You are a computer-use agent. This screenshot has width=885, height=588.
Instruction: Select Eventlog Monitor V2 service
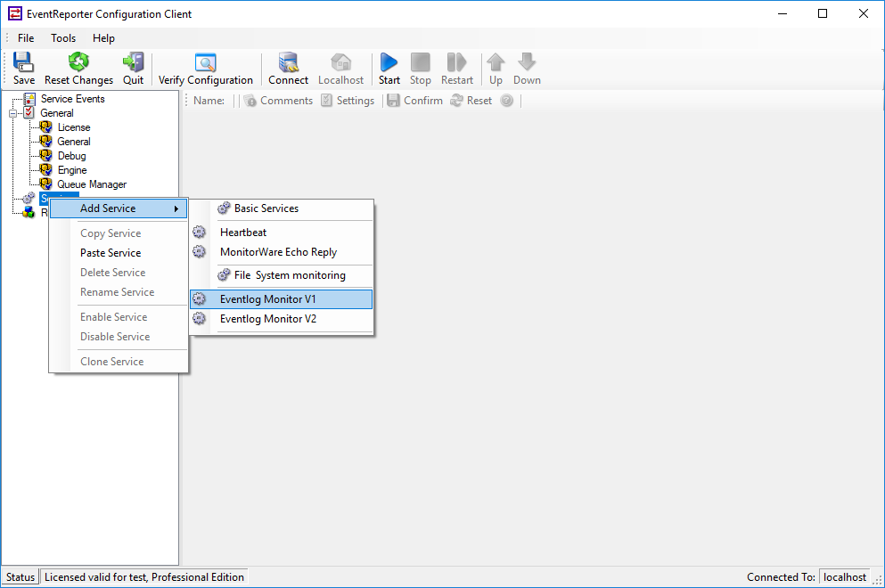[281, 319]
